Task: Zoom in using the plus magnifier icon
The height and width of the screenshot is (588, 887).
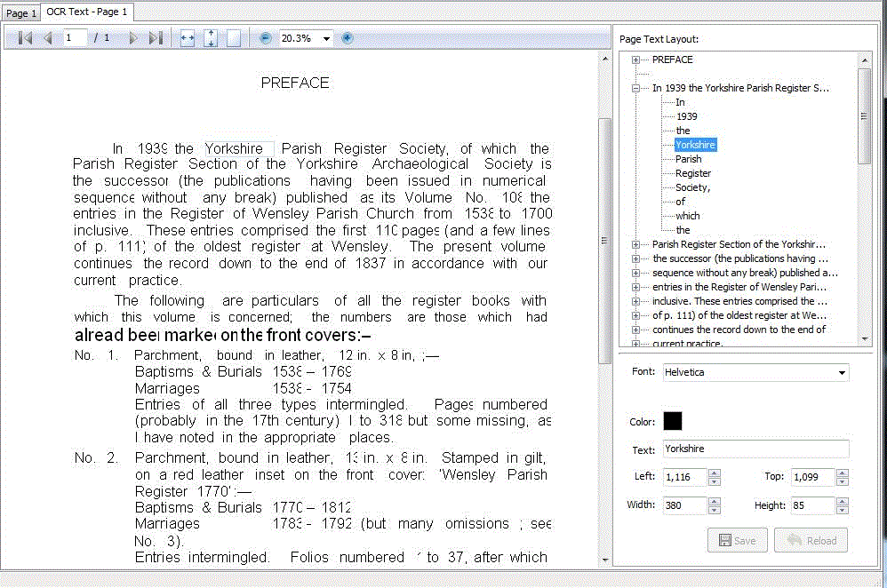Action: tap(346, 37)
